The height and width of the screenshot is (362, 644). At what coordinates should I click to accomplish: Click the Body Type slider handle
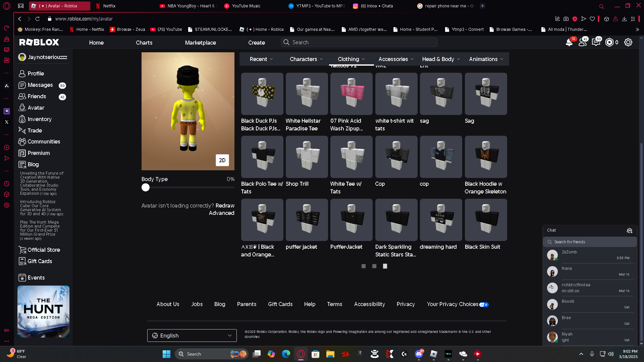(146, 187)
